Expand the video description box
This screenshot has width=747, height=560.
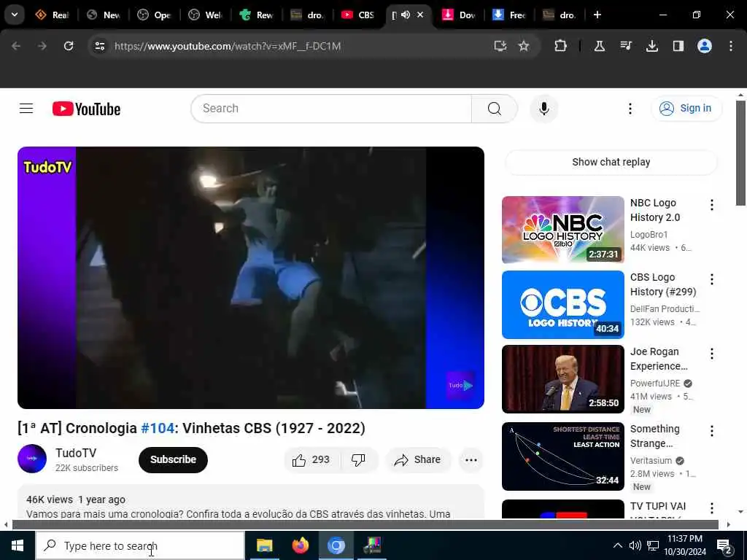click(x=251, y=502)
